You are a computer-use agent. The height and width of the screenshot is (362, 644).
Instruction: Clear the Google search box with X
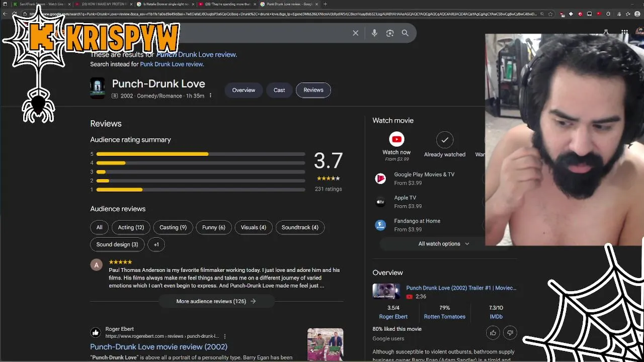[355, 33]
